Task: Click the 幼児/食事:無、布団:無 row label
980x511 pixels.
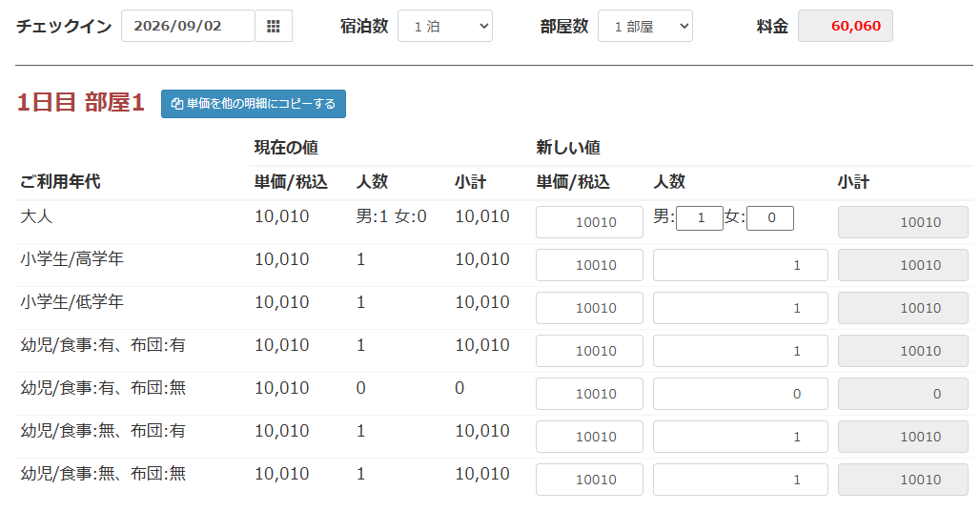Action: point(103,474)
